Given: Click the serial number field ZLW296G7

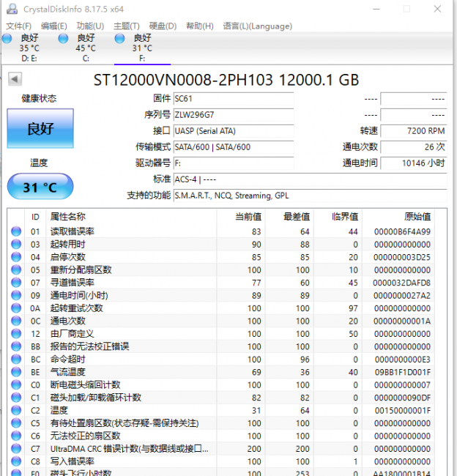Looking at the screenshot, I should pos(234,115).
